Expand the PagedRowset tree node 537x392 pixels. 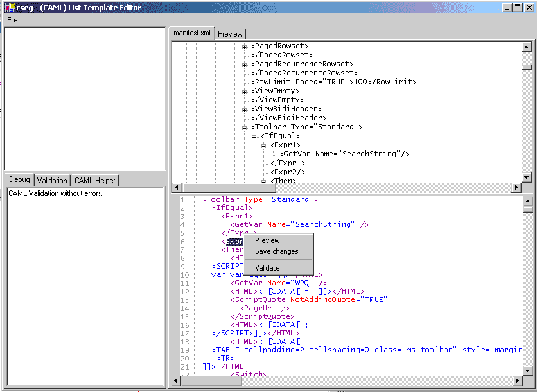coord(244,47)
